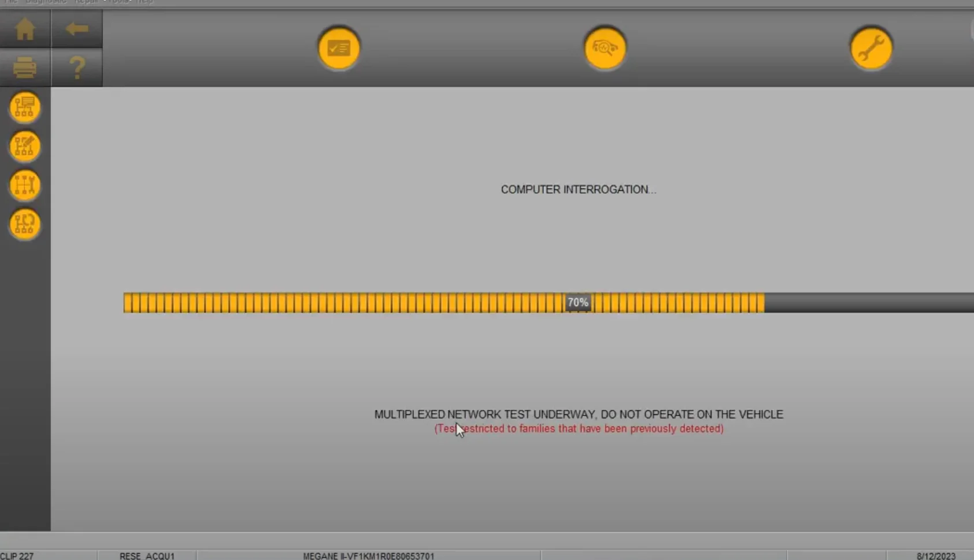Go to the home screen icon

(x=25, y=29)
